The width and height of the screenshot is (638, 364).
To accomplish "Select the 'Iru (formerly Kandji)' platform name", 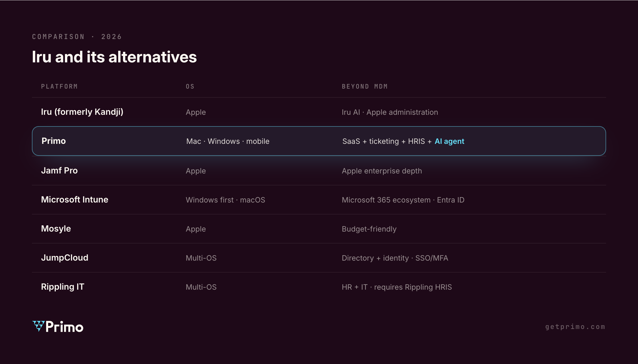I will pyautogui.click(x=82, y=112).
